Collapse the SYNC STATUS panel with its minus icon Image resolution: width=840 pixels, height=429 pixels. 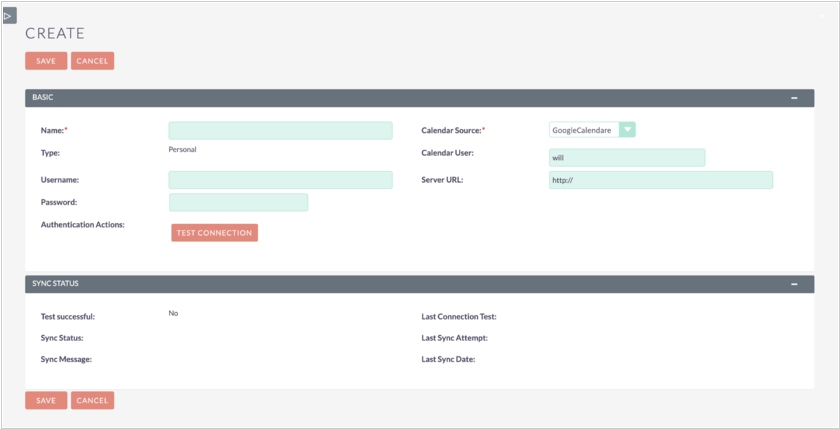794,284
